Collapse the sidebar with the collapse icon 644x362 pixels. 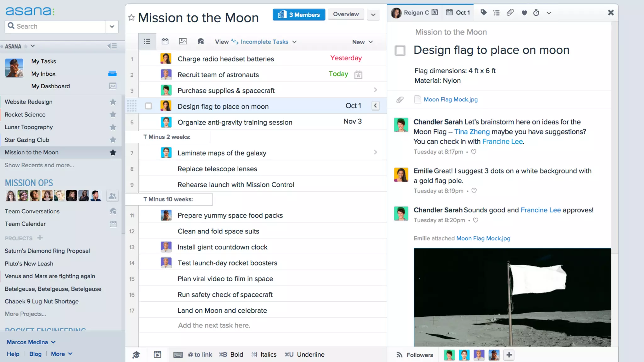coord(112,46)
